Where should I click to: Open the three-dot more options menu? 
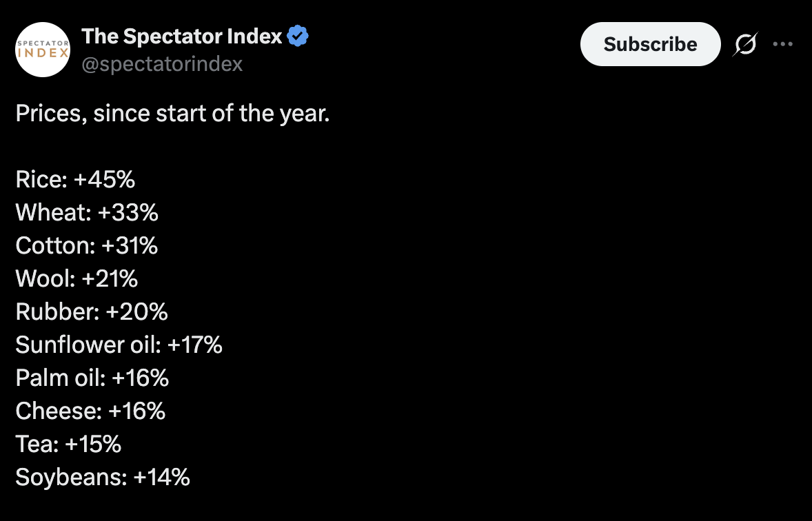782,44
